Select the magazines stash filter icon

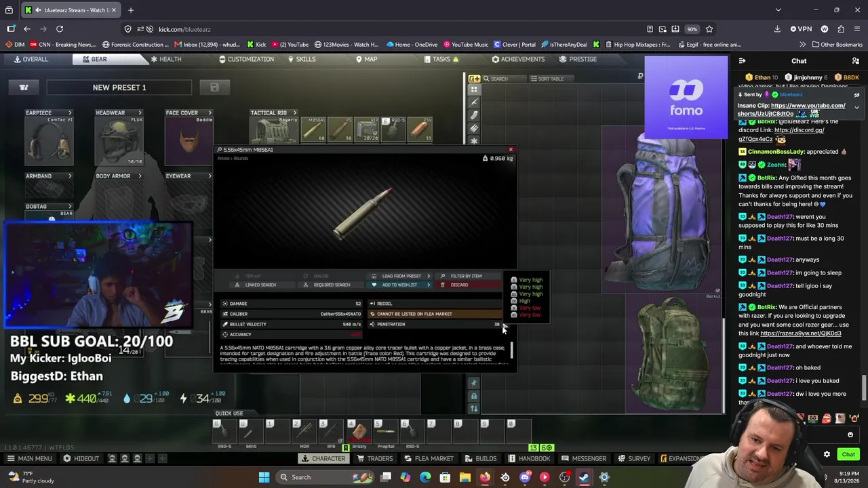pyautogui.click(x=474, y=115)
